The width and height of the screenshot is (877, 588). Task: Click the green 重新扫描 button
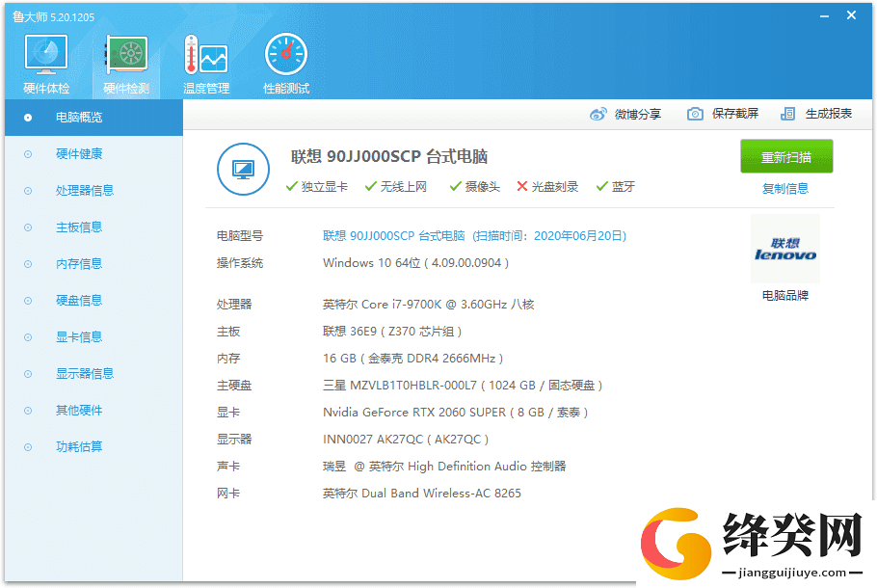(786, 157)
